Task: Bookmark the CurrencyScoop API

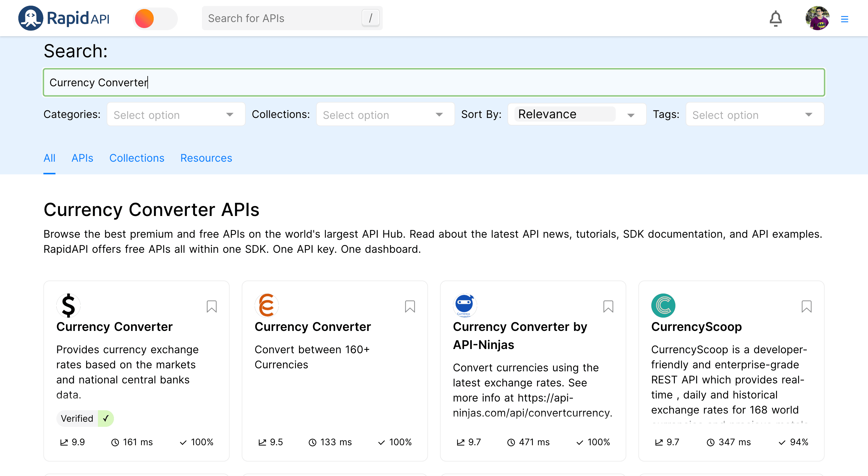Action: (x=806, y=306)
